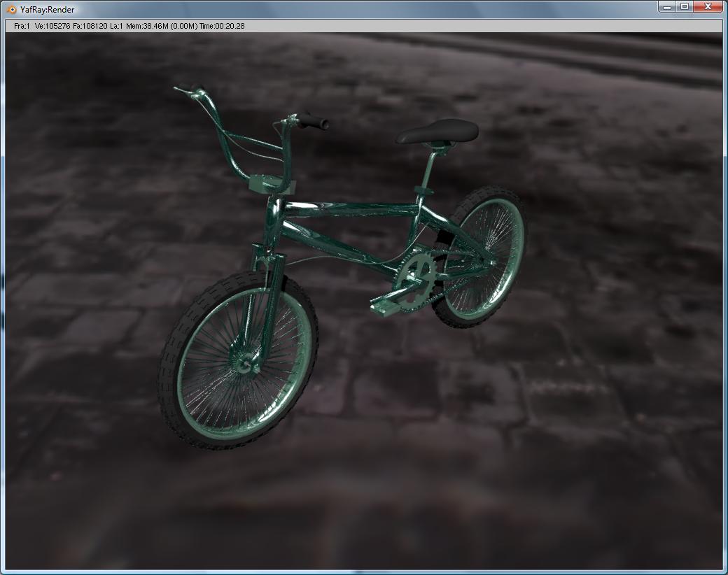Click the "La:1" entry in status bar

(116, 26)
